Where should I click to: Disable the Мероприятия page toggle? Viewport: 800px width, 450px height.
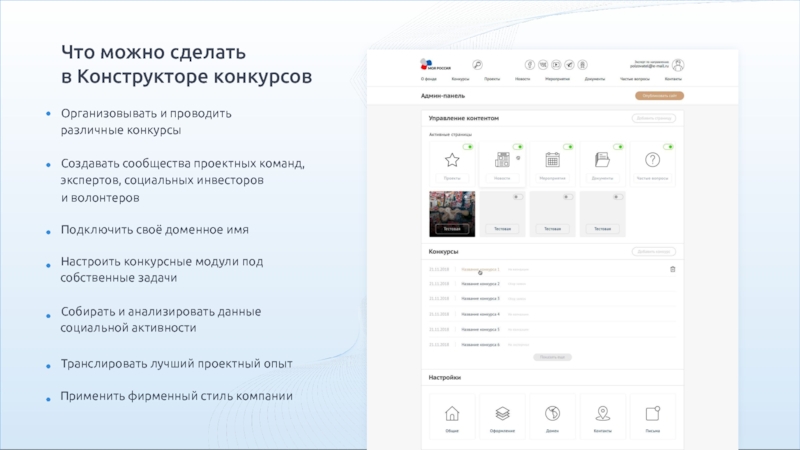(567, 146)
